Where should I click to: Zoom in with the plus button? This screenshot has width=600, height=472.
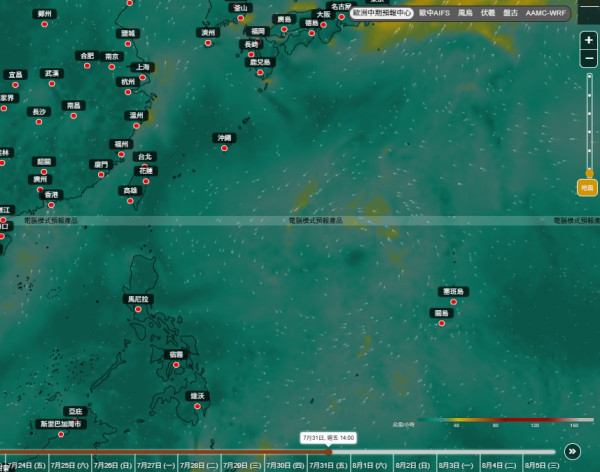tap(589, 40)
